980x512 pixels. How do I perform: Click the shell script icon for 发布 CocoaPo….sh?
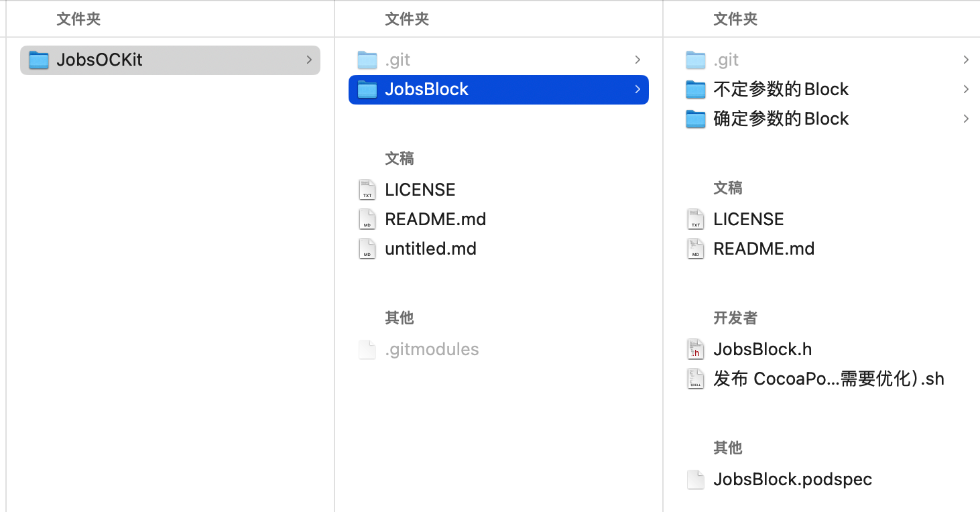point(696,379)
